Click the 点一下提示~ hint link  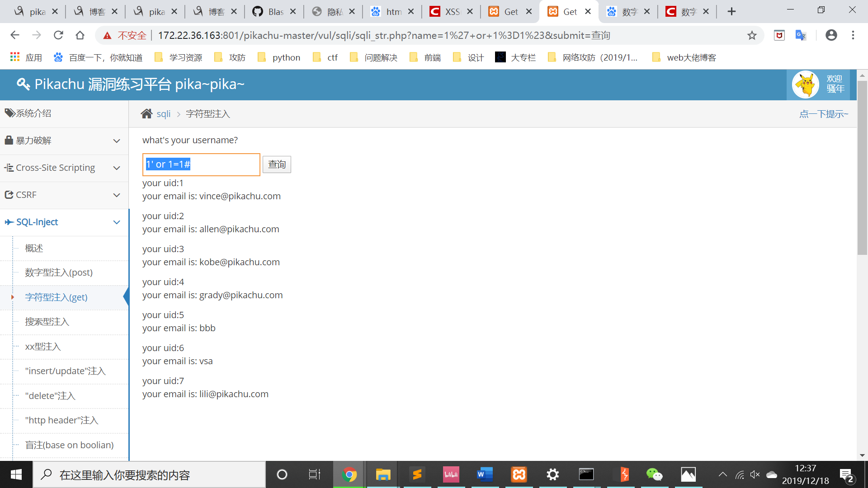(823, 114)
